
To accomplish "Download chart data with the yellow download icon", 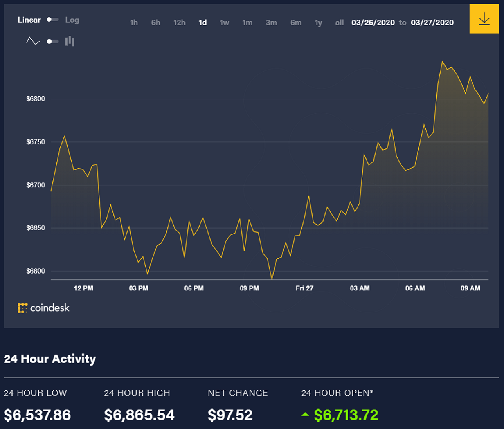I will 484,18.
